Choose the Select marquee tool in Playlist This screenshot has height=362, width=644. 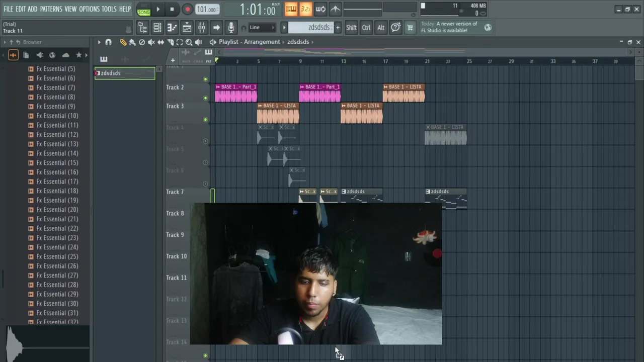[x=179, y=42]
